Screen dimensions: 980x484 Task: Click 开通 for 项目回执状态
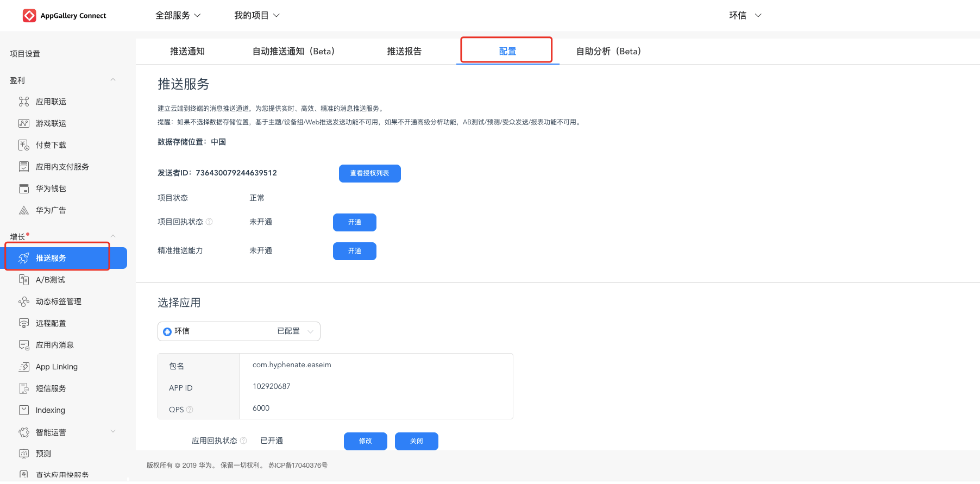pos(355,222)
